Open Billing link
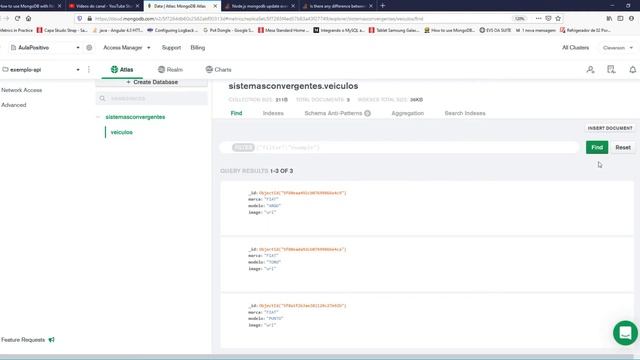 pyautogui.click(x=198, y=48)
